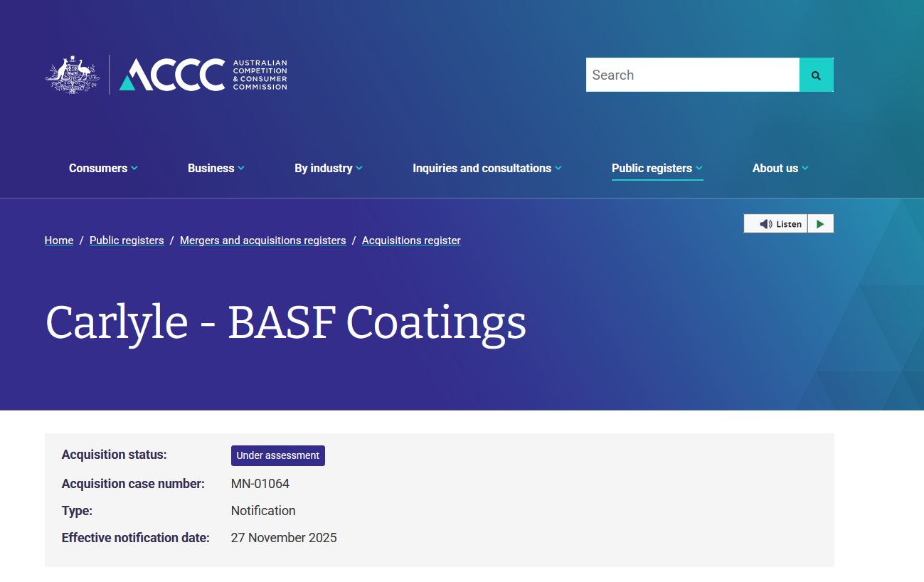Open the Public registers menu
Screen dimensions: 924x582
tap(657, 168)
